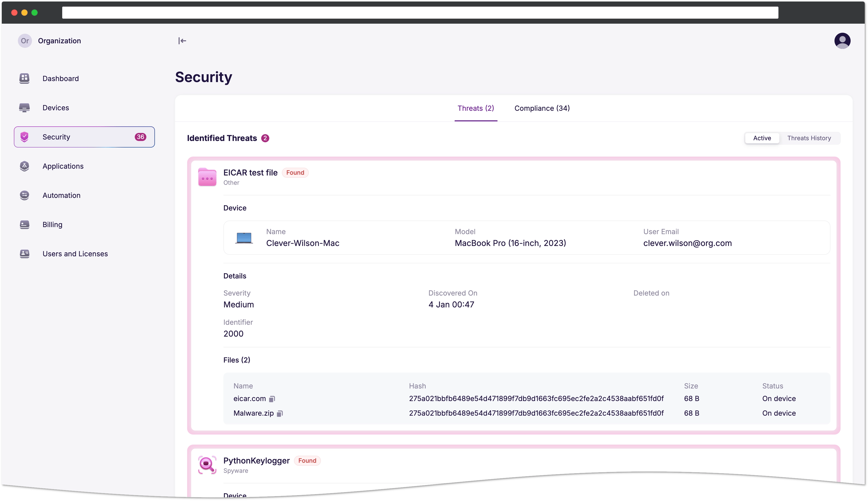Open Devices from the sidebar
The height and width of the screenshot is (501, 868).
click(84, 108)
